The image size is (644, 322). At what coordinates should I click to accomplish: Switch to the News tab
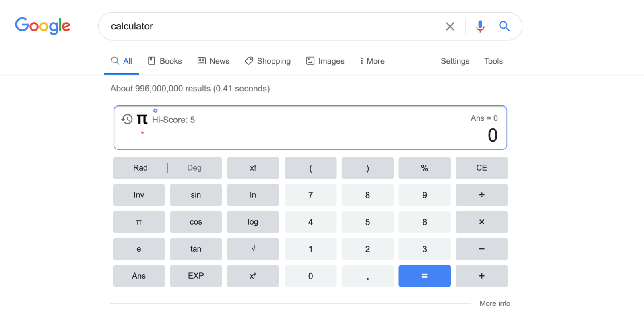[213, 61]
